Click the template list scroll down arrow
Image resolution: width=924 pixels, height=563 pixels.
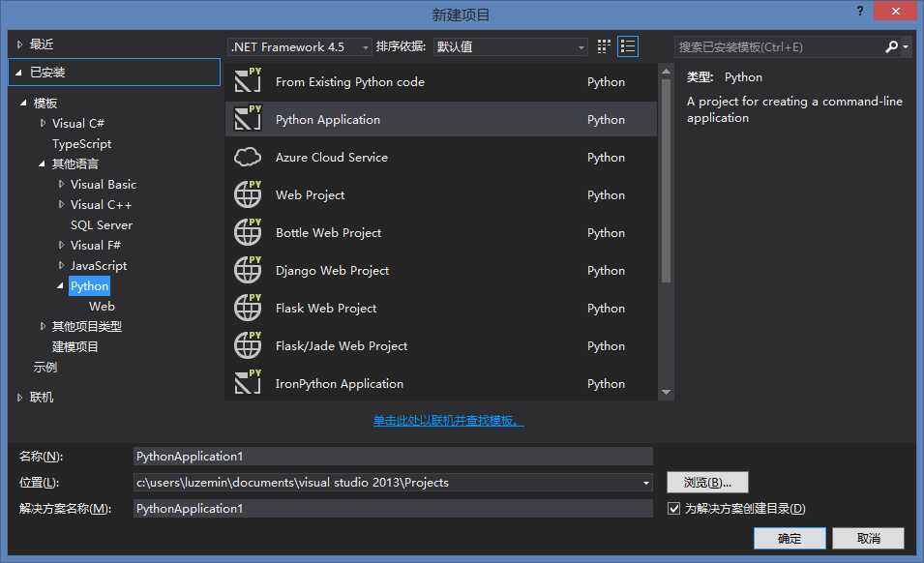pos(666,392)
